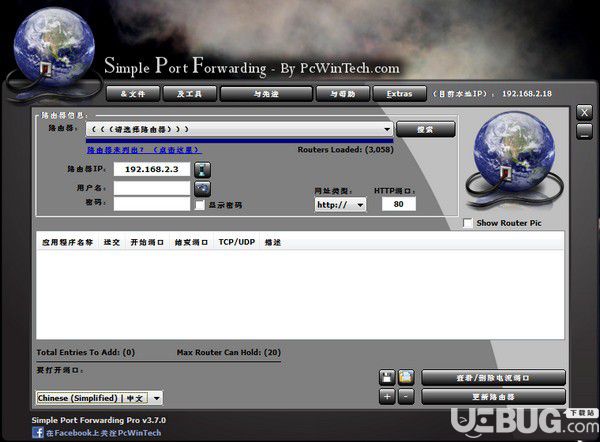
Task: Click the update router button
Action: [x=493, y=397]
